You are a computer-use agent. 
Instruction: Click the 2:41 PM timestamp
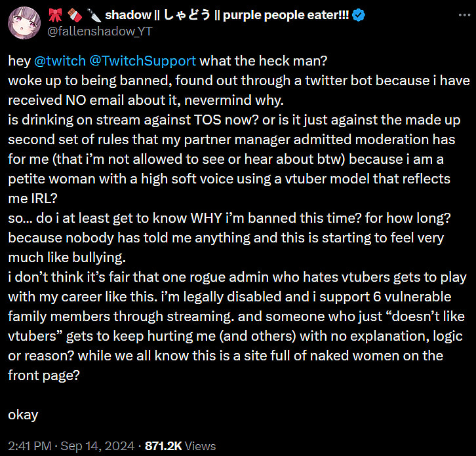click(x=30, y=446)
